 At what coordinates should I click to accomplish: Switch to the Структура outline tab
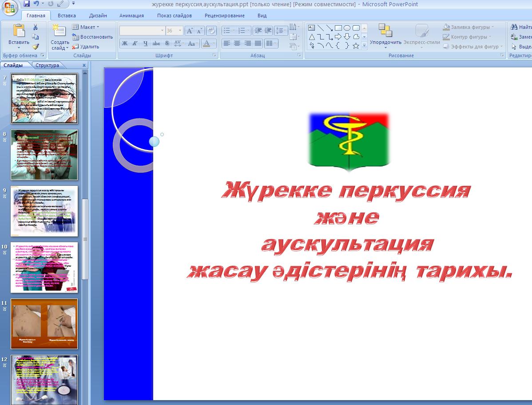[47, 65]
